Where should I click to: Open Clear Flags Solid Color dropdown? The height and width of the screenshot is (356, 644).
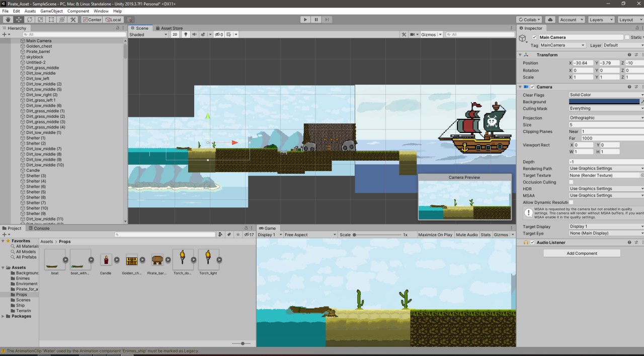tap(606, 95)
